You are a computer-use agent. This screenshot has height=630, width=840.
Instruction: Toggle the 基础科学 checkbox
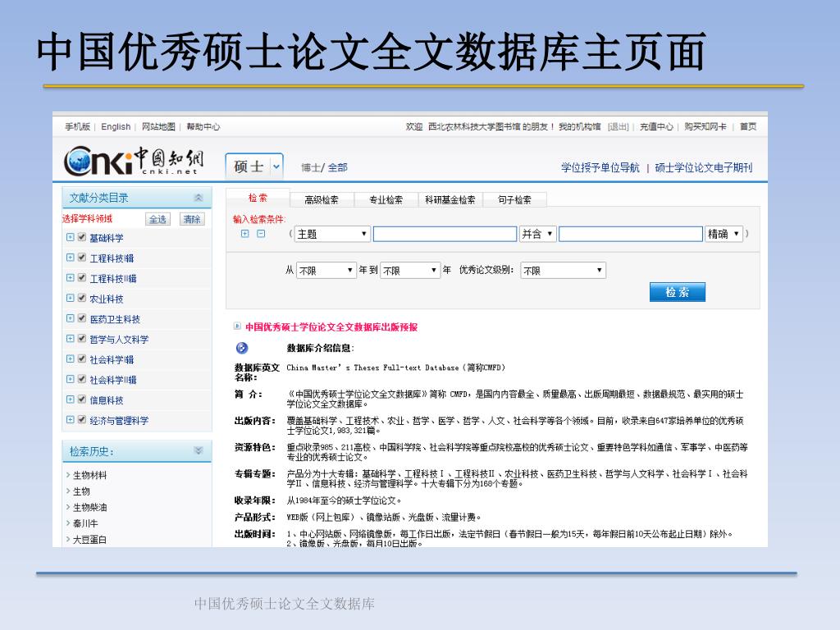click(82, 237)
